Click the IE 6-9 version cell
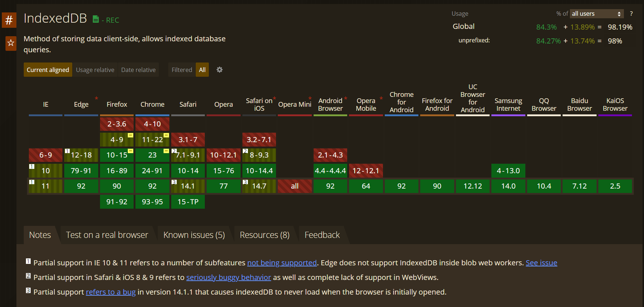This screenshot has width=644, height=307. [x=46, y=155]
